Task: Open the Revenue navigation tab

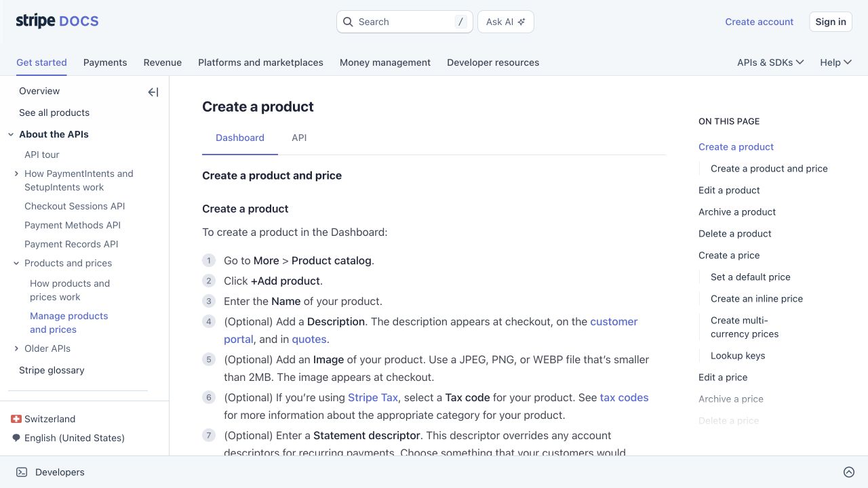Action: [x=163, y=62]
